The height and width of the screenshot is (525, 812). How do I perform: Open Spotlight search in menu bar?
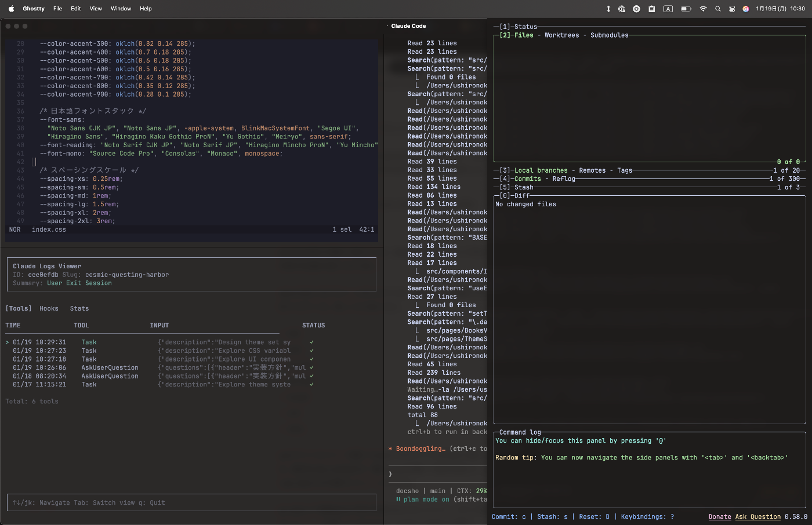pos(718,9)
